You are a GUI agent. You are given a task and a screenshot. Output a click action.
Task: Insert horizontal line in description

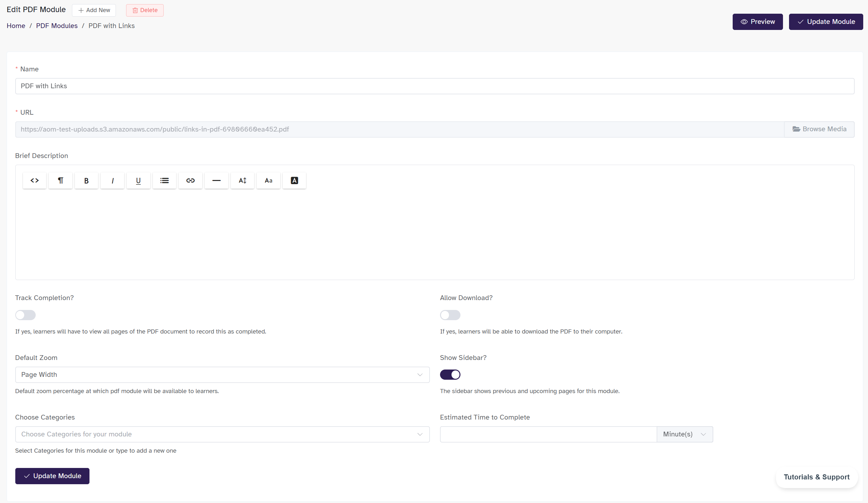(x=216, y=181)
